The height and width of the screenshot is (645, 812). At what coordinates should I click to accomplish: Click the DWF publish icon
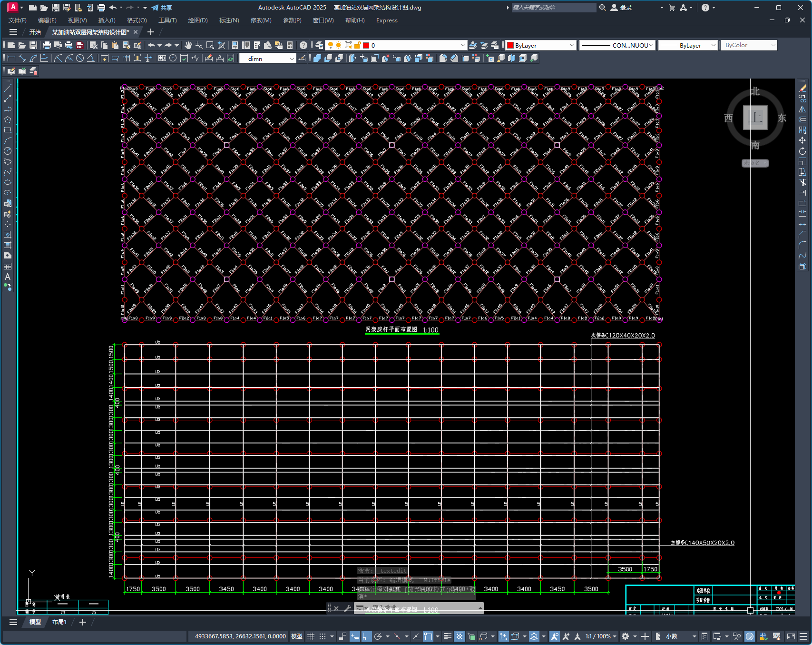pos(80,45)
